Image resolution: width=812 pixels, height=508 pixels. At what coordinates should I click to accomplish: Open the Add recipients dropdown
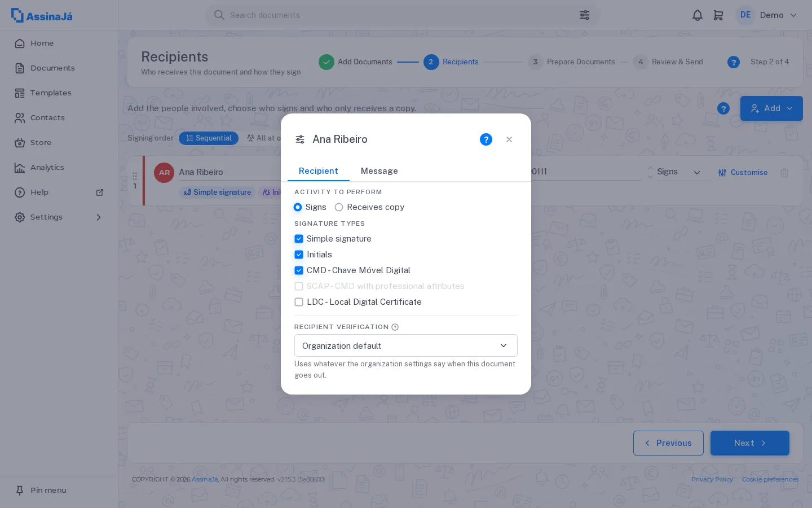[x=771, y=108]
